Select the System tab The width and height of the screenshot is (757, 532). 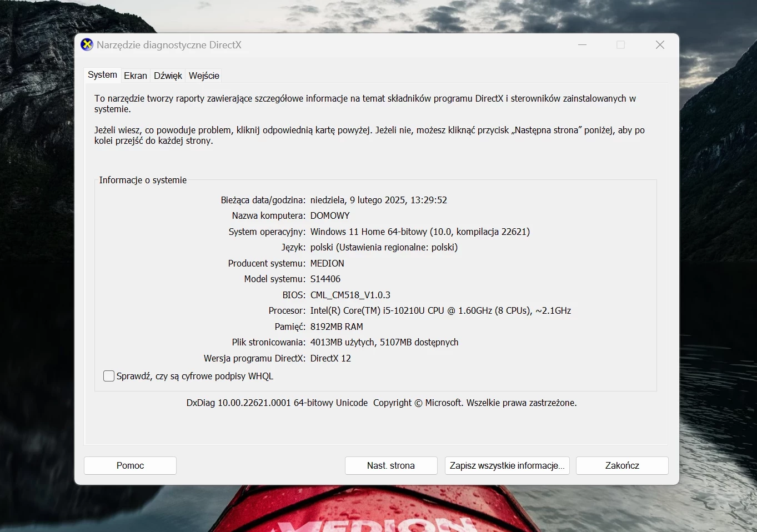pos(102,74)
